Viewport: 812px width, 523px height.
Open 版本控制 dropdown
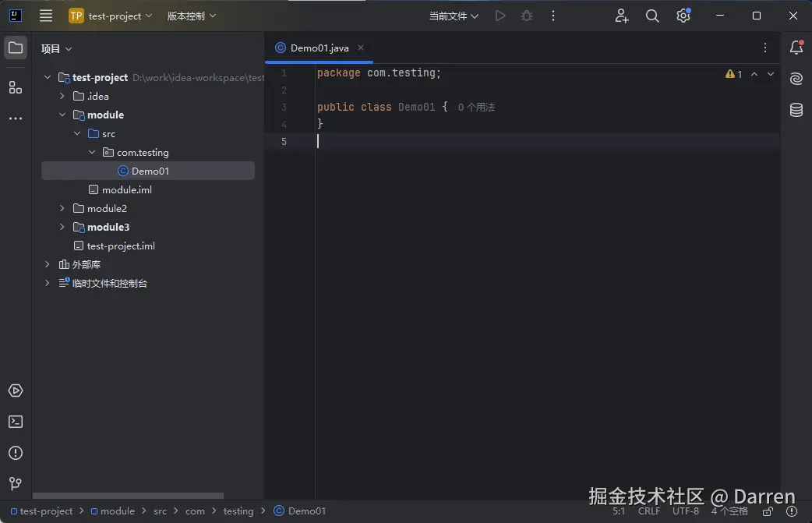tap(191, 16)
